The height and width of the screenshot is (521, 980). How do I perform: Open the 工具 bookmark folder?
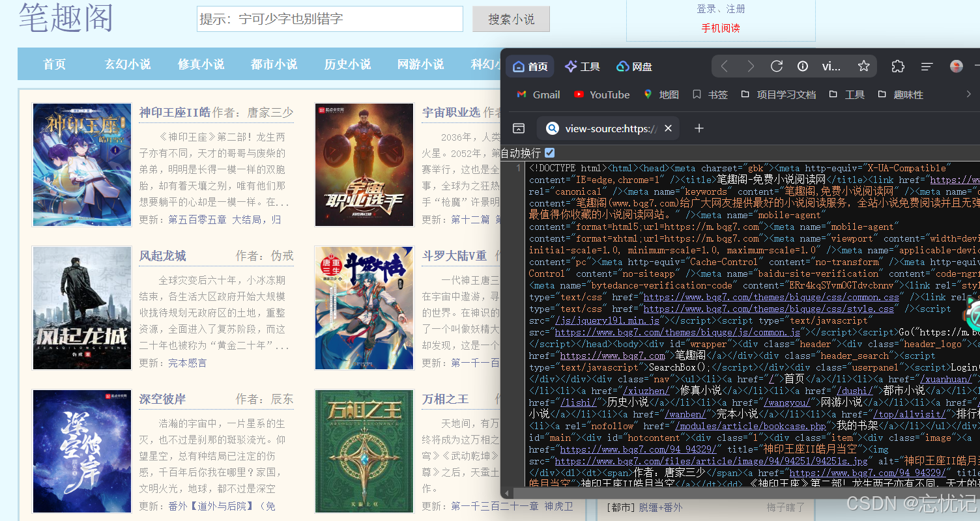[847, 94]
